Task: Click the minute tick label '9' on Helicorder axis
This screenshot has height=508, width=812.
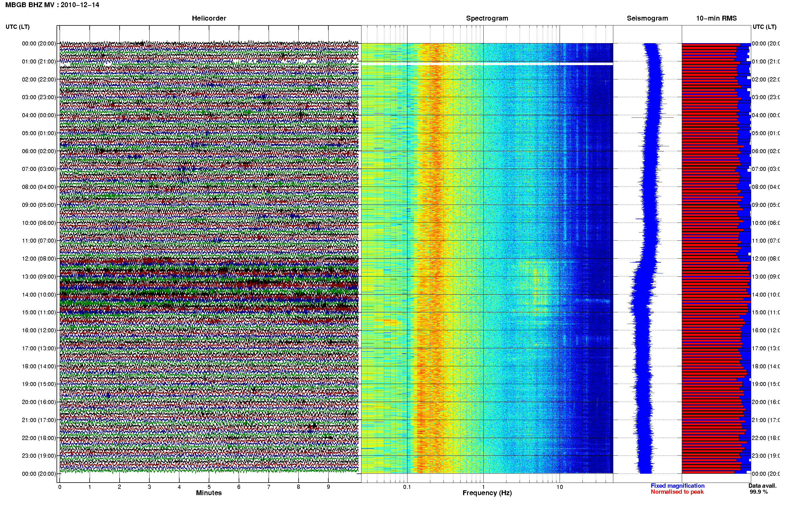Action: tap(328, 487)
